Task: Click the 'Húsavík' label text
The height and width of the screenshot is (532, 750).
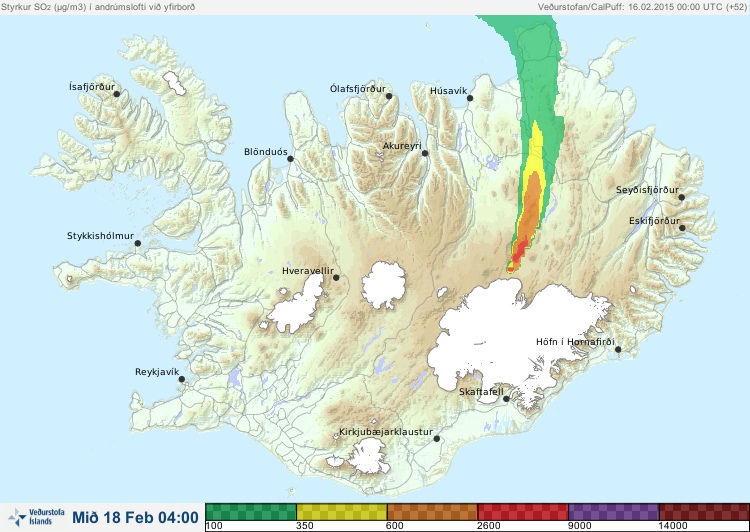Action: (448, 91)
